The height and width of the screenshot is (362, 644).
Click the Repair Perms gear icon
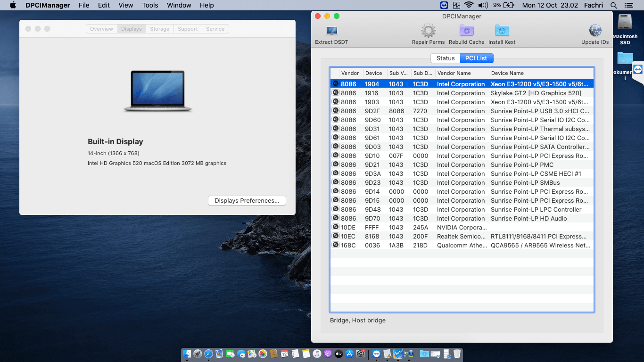pyautogui.click(x=428, y=31)
